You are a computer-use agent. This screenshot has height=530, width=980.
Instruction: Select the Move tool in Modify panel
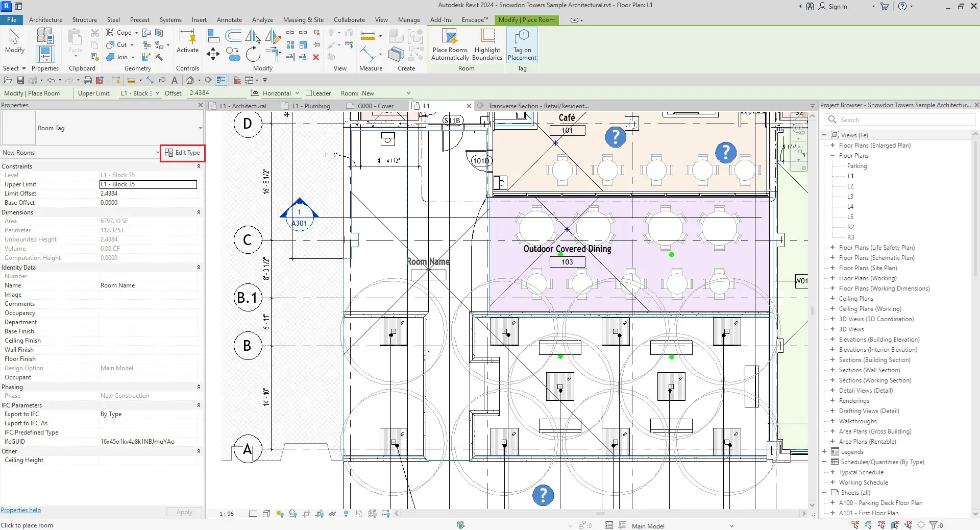213,54
